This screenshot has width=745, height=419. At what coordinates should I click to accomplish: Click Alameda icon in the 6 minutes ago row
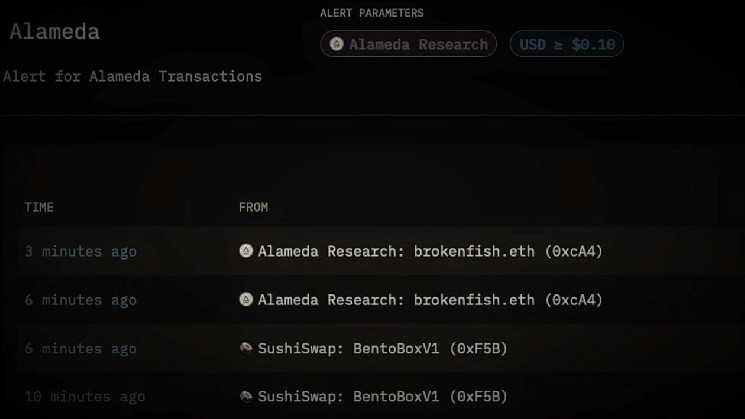pyautogui.click(x=246, y=299)
